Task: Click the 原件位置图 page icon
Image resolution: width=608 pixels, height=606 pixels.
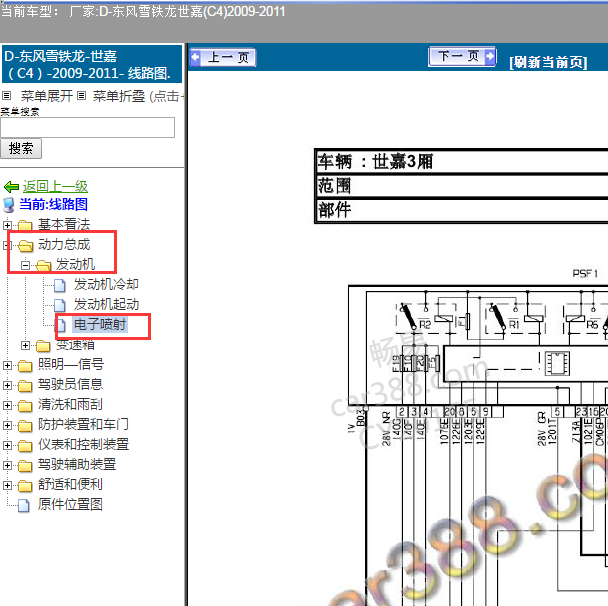Action: coord(24,505)
